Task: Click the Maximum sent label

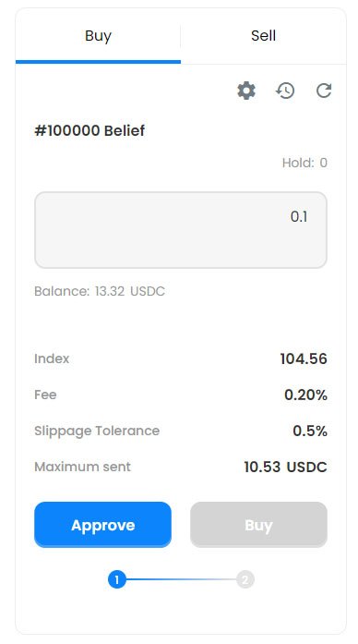Action: (x=82, y=467)
